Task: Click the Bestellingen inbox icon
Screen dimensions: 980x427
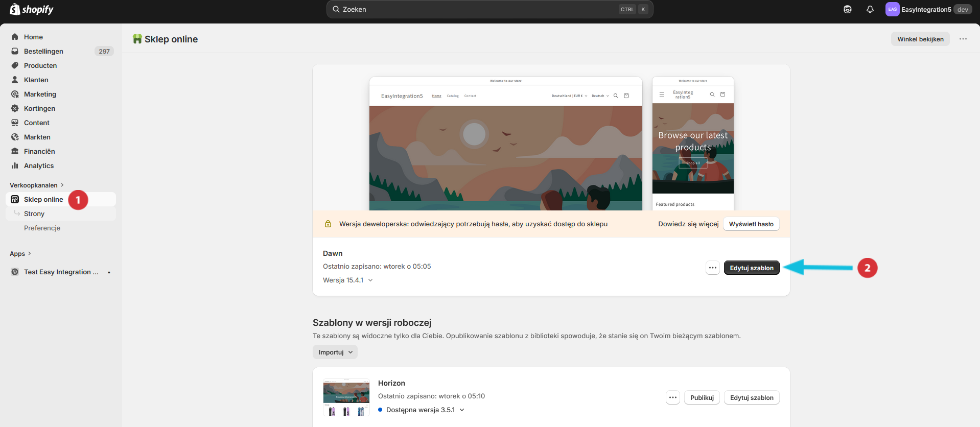Action: tap(15, 51)
